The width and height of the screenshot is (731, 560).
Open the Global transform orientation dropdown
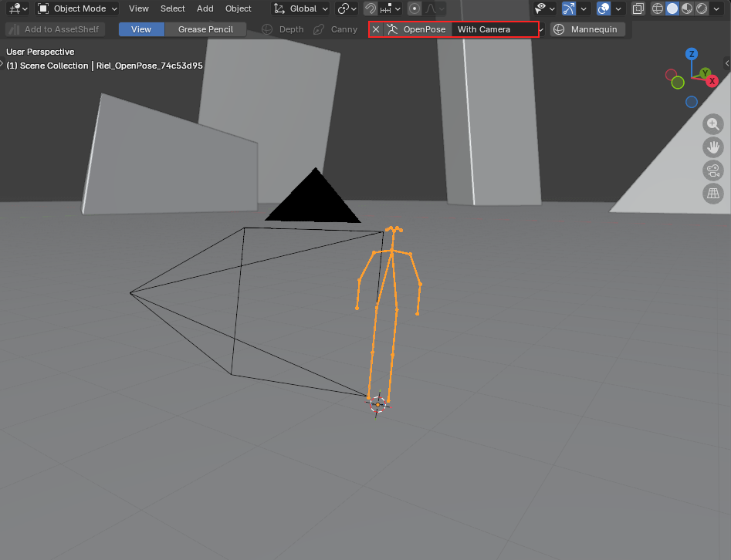coord(301,8)
